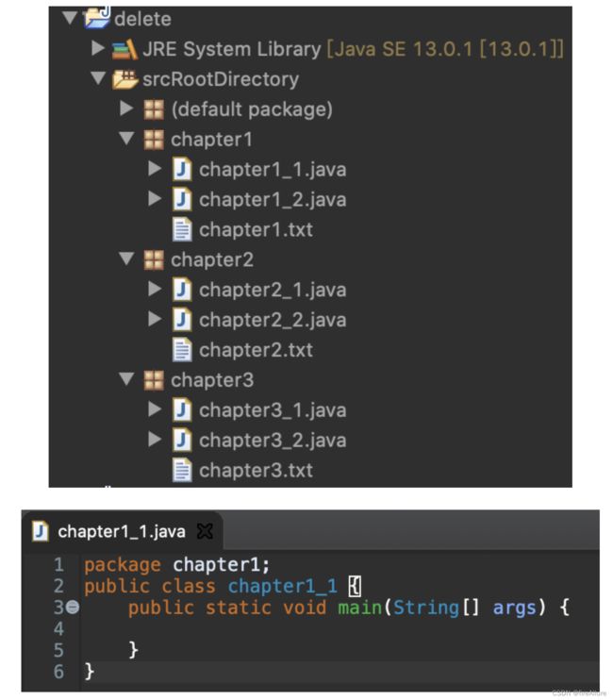Click the chapter1 package icon
This screenshot has height=700, width=613.
(154, 140)
